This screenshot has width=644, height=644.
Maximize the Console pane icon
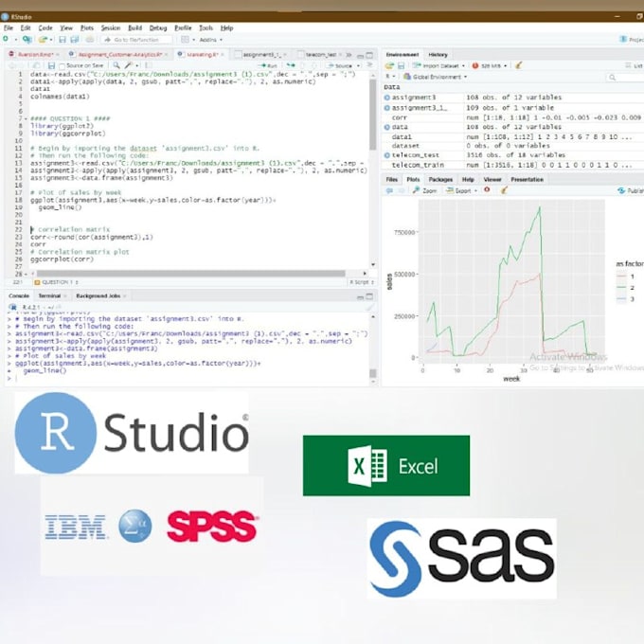coord(369,296)
